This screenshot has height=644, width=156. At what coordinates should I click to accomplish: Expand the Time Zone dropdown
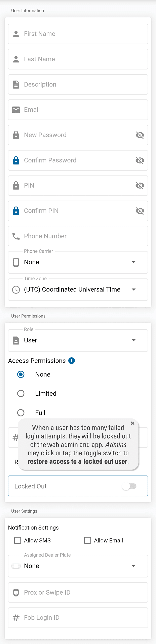coord(78,289)
